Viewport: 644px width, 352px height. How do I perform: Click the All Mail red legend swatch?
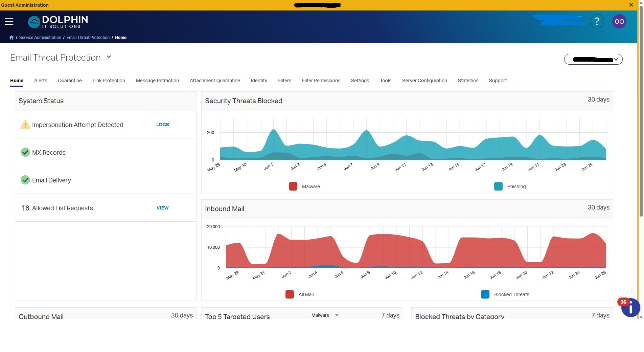[290, 294]
